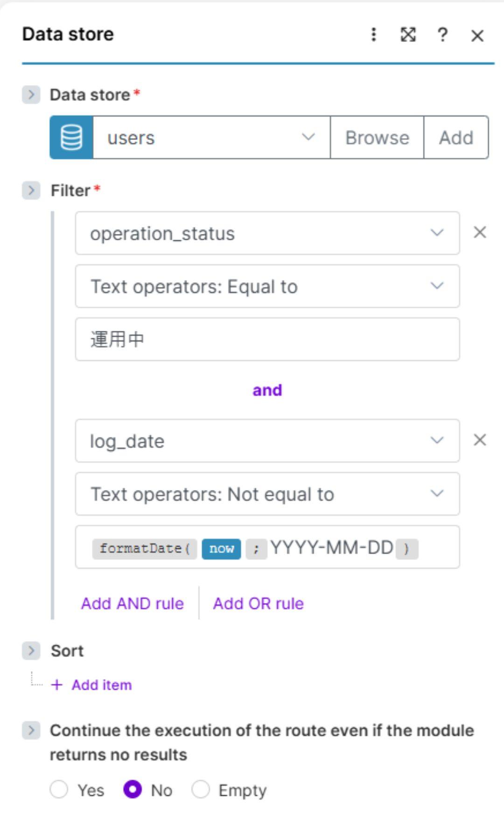Remove the log_date filter rule

tap(480, 440)
